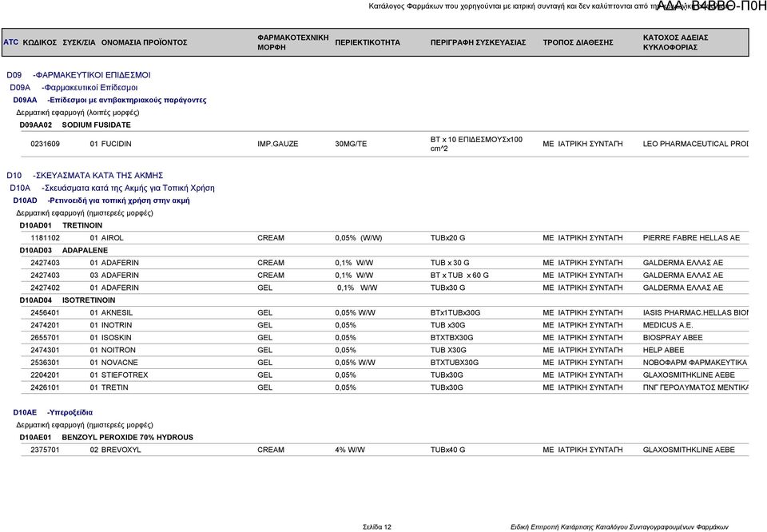
Task: Click the AIROL product name
Action: (x=112, y=237)
